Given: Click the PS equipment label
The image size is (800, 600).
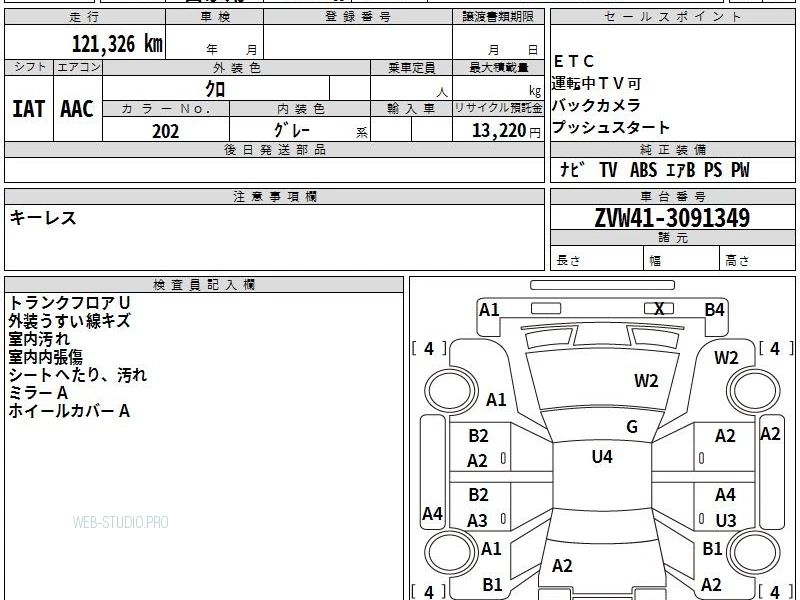Looking at the screenshot, I should 713,170.
